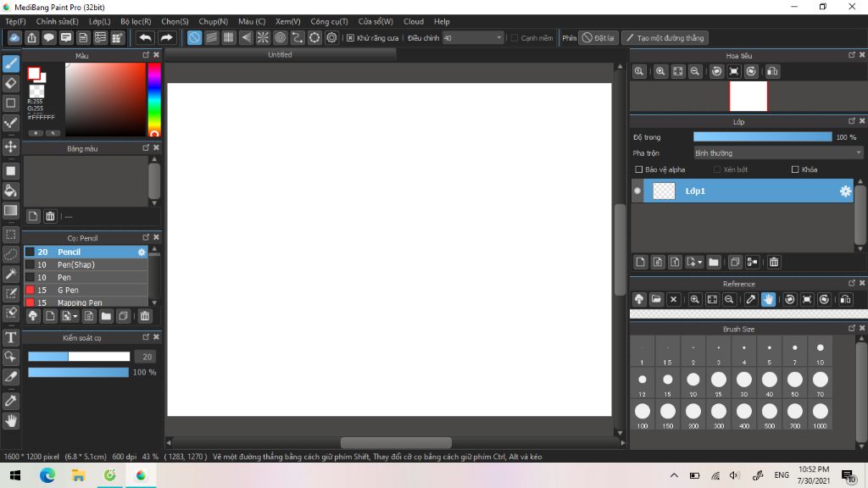Image resolution: width=868 pixels, height=488 pixels.
Task: Click the Navigator preview thumbnail
Action: [x=748, y=96]
